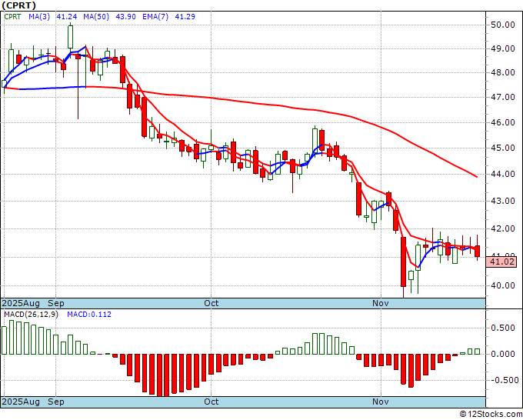Click the lowest red candle below 40.00
Image resolution: width=523 pixels, height=420 pixels.
click(x=403, y=262)
